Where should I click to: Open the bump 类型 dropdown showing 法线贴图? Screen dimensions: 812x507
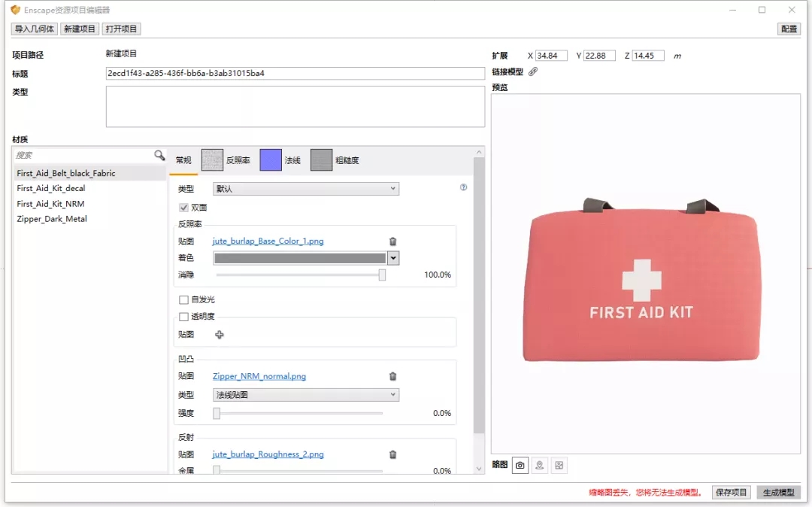[306, 395]
